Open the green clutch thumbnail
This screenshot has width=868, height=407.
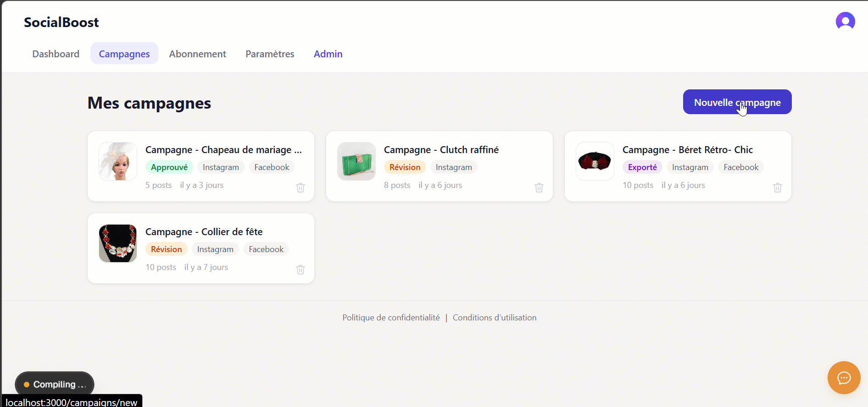click(356, 161)
